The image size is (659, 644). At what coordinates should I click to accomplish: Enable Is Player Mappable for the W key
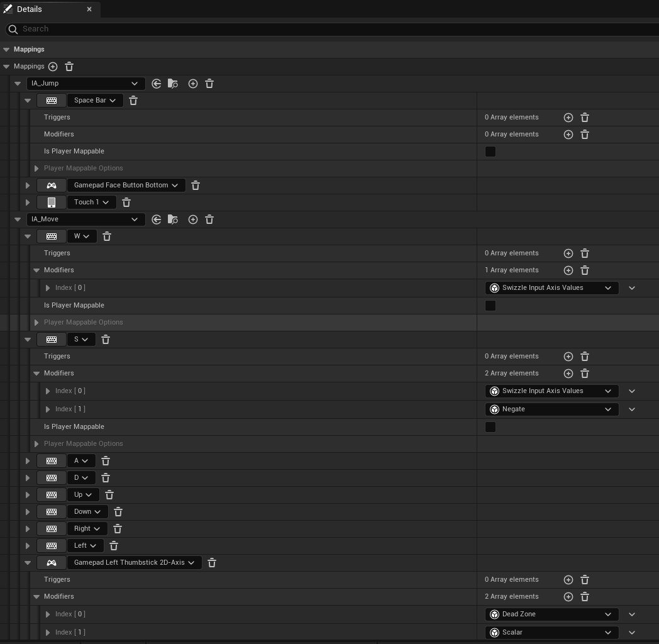click(490, 305)
